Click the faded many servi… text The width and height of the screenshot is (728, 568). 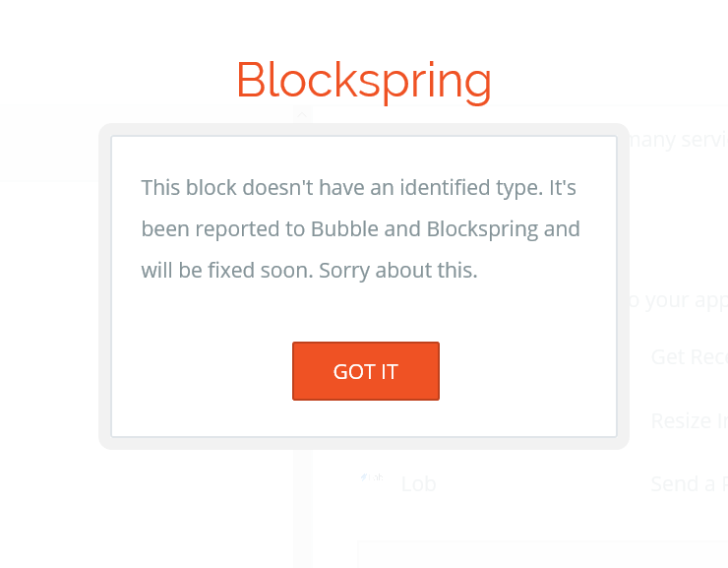(679, 140)
